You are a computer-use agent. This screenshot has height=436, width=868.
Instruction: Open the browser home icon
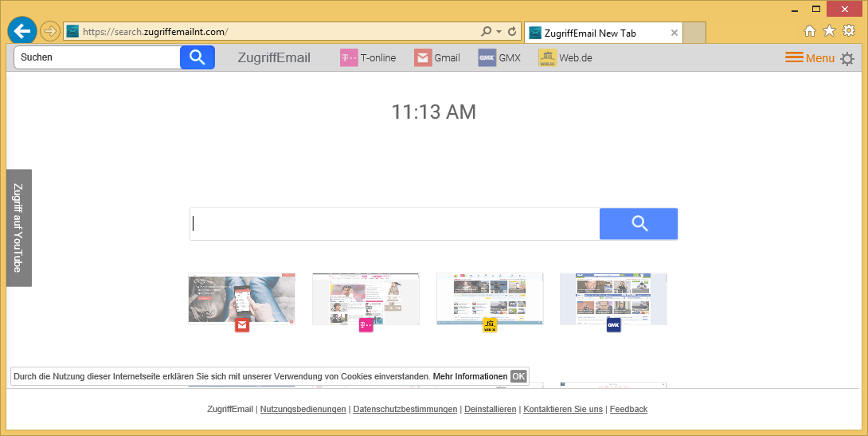[810, 31]
